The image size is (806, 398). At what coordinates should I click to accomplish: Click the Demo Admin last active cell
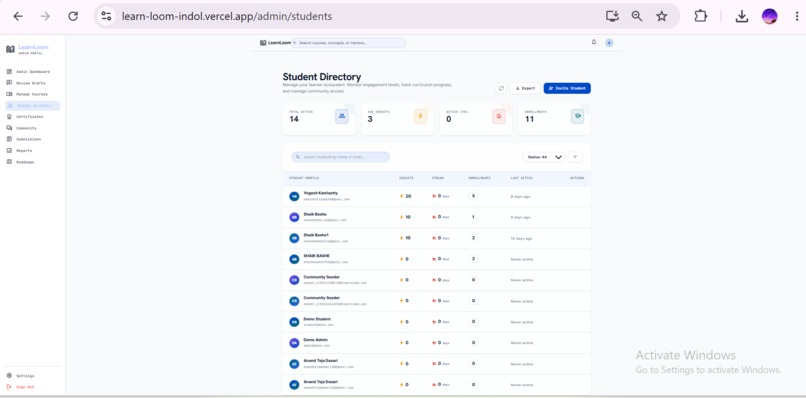[x=522, y=343]
